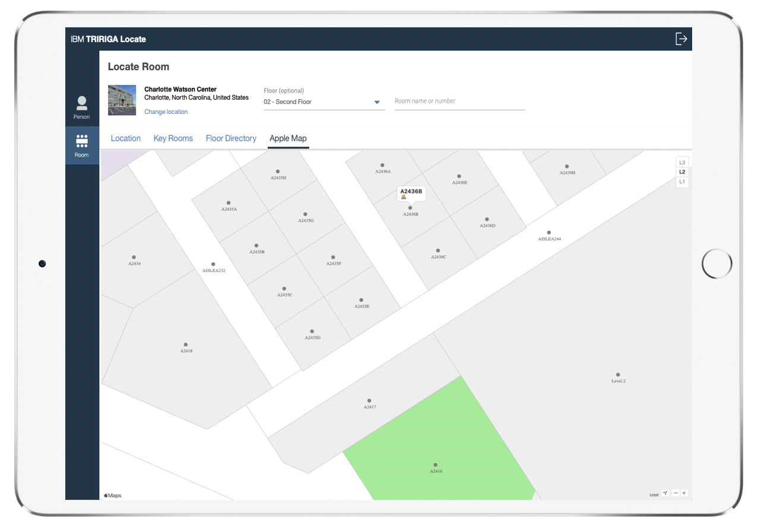Click the IBM TRIRIGA Locate title
The image size is (761, 532).
[x=108, y=39]
